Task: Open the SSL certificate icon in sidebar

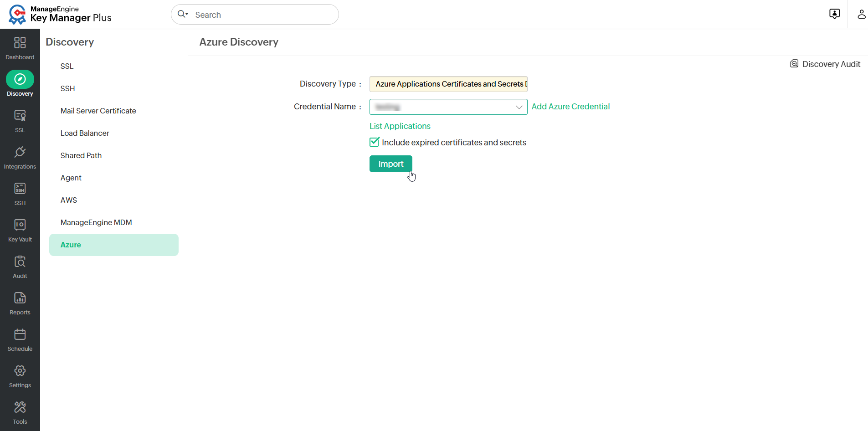Action: coord(20,116)
